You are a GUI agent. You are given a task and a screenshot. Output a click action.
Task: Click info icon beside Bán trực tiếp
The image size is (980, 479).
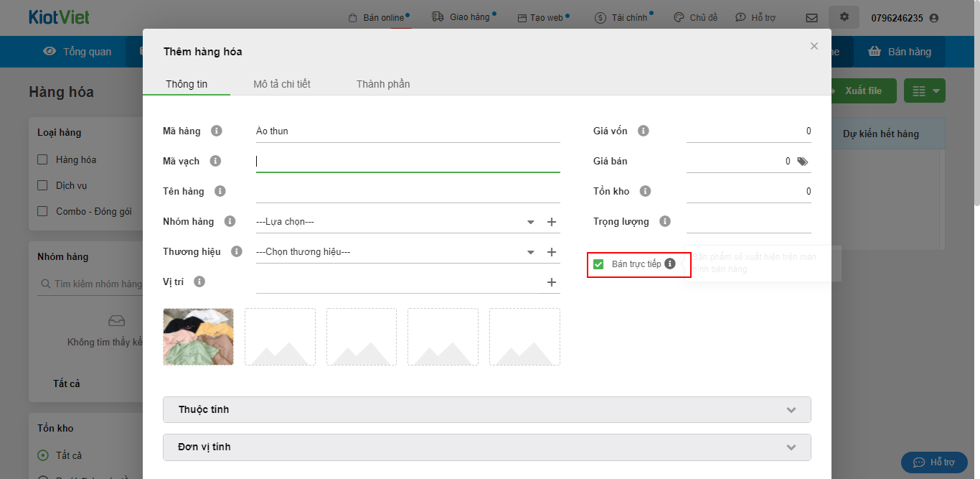click(x=670, y=264)
